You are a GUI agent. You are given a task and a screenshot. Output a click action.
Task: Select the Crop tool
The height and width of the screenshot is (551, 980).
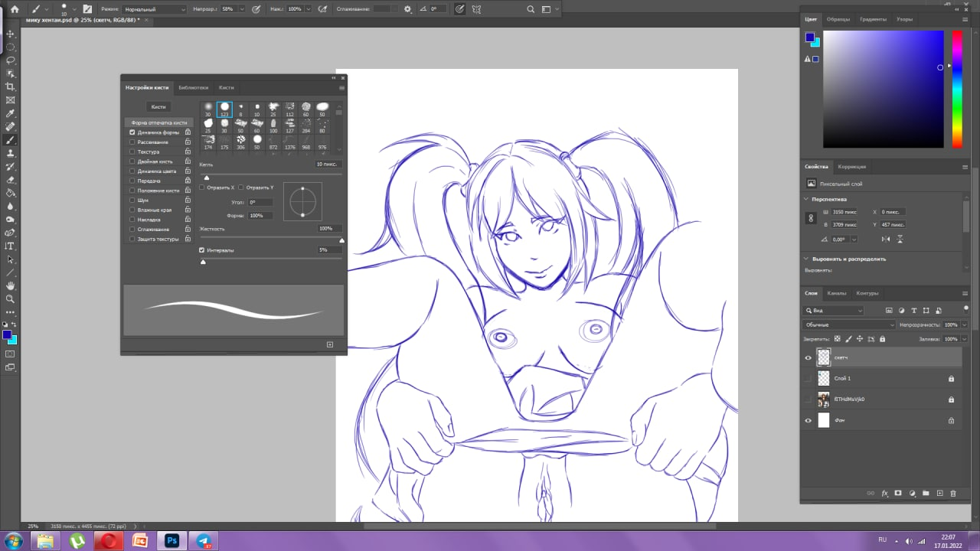(x=10, y=86)
